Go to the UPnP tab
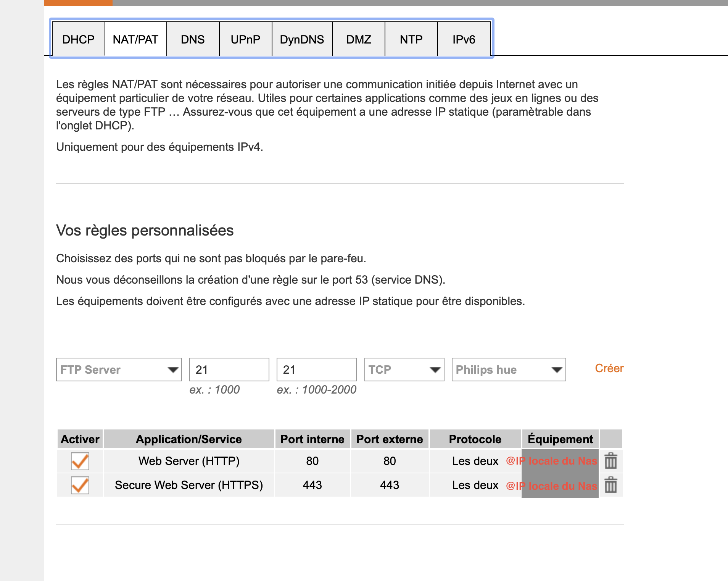The image size is (728, 581). pyautogui.click(x=245, y=39)
